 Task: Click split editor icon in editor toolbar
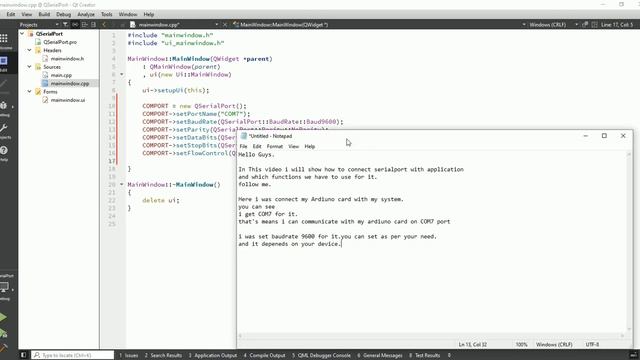pos(594,24)
